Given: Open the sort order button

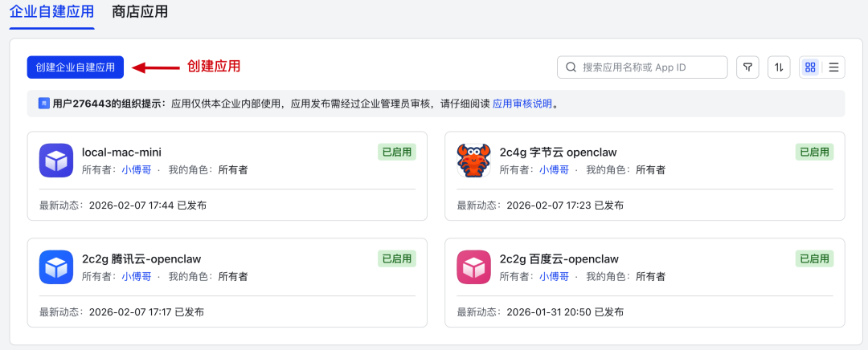Looking at the screenshot, I should [x=779, y=67].
